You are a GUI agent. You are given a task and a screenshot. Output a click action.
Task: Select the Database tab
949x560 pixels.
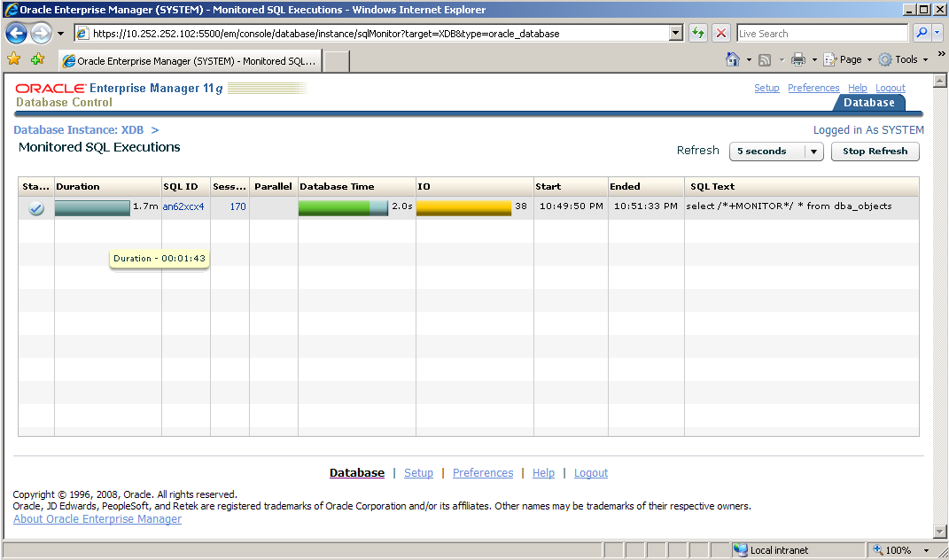[x=869, y=103]
